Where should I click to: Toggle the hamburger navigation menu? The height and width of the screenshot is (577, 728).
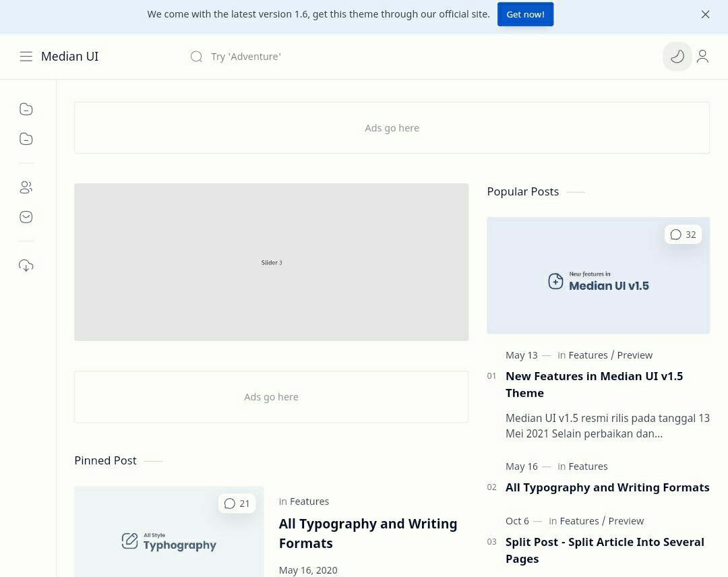(26, 56)
